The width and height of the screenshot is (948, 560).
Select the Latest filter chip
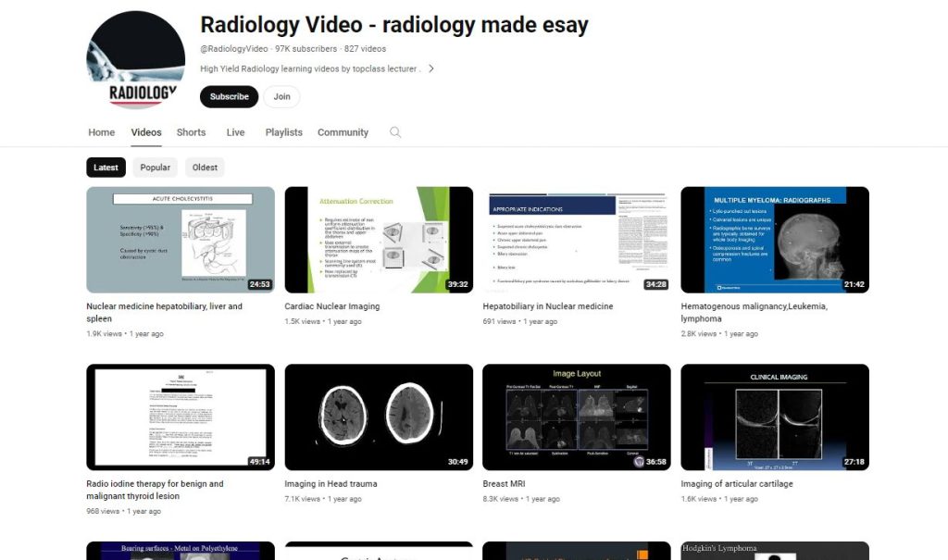106,168
